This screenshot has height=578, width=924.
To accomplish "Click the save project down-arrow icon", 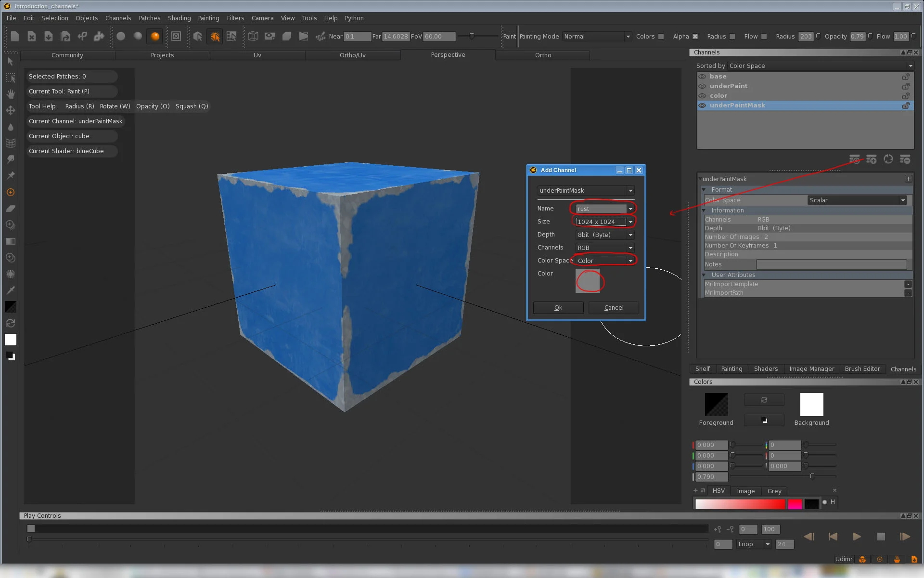I will click(x=49, y=36).
